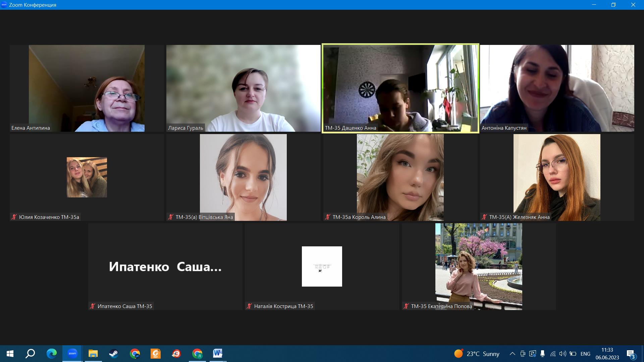Open microphone tray icon
644x362 pixels.
point(542,354)
